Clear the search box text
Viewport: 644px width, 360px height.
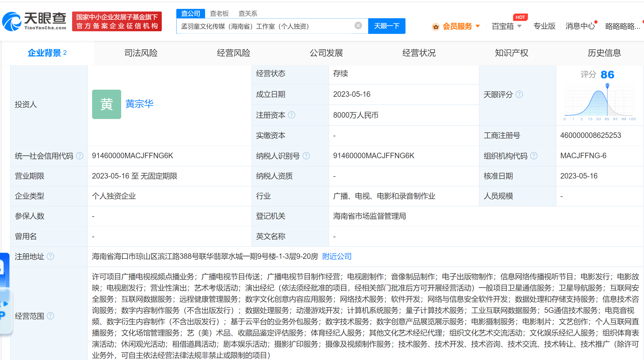(x=358, y=26)
